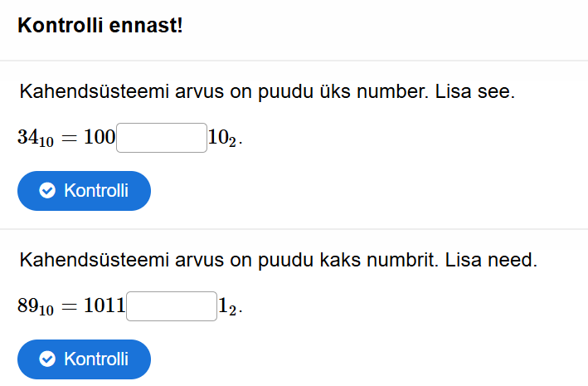Click the binary suffix 1 after the second input
The width and height of the screenshot is (588, 386).
click(x=223, y=306)
